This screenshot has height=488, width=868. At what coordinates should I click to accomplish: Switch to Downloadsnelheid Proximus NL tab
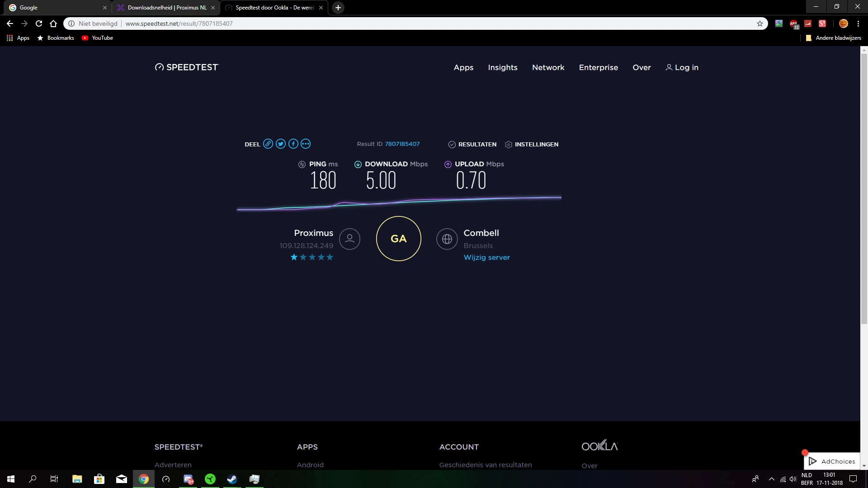coord(166,8)
